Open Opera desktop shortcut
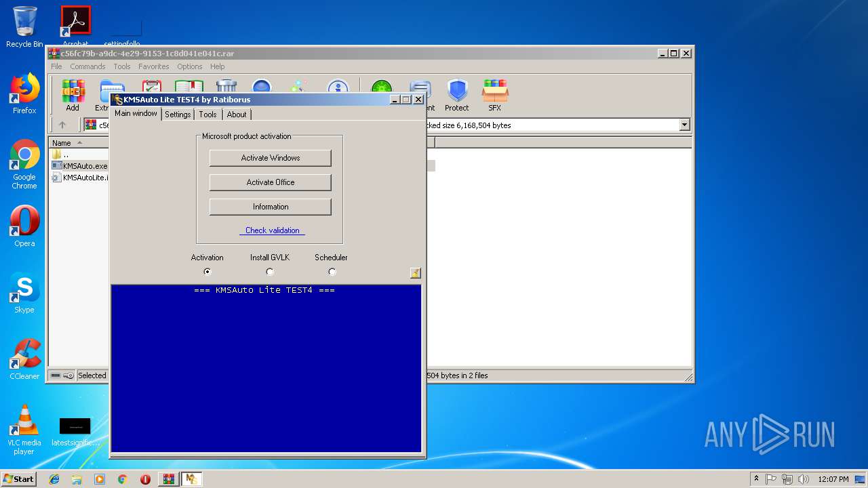 pyautogui.click(x=24, y=226)
